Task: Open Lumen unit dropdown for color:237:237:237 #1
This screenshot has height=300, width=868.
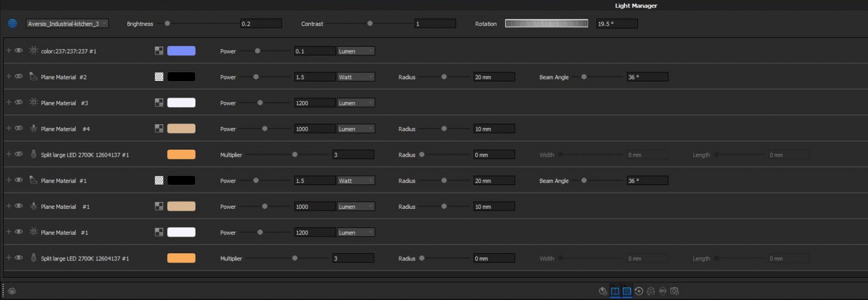Action: tap(356, 51)
